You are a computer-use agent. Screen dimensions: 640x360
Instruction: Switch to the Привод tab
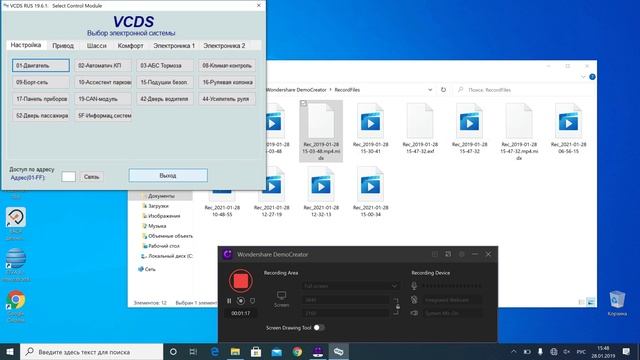pyautogui.click(x=63, y=46)
